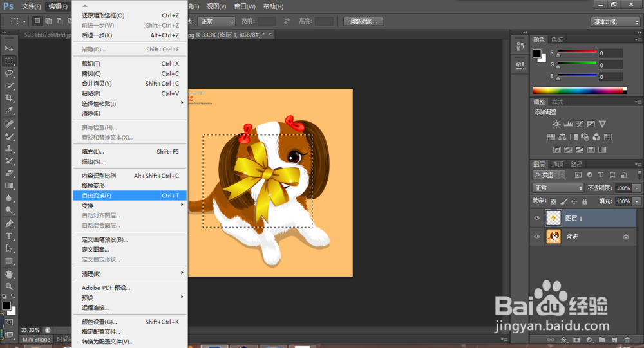This screenshot has height=348, width=644.
Task: Add a Curves adjustment
Action: (x=580, y=124)
